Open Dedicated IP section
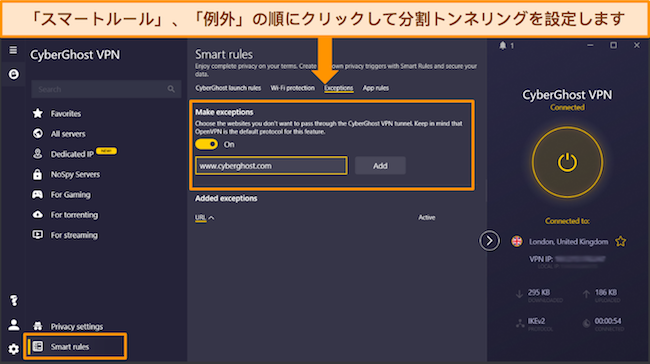 72,154
